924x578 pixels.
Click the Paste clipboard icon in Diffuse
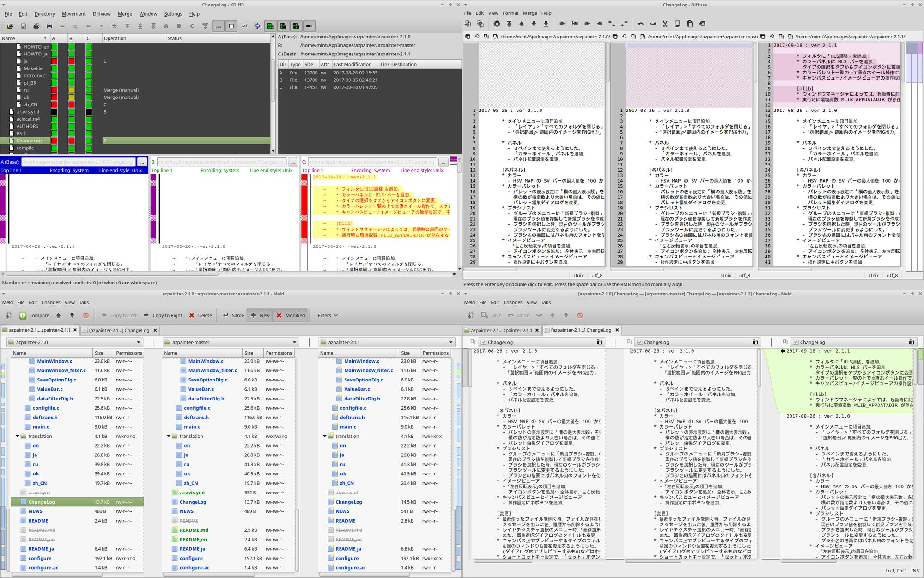(x=690, y=24)
